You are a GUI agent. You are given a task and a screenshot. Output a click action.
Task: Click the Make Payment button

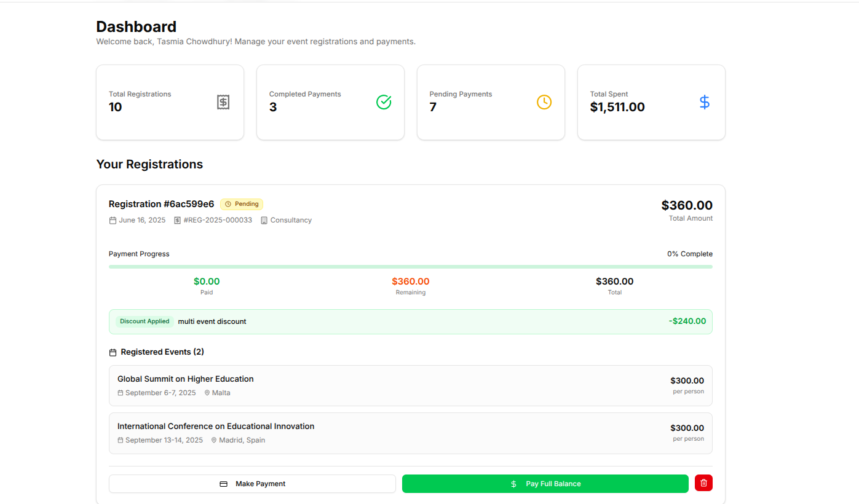252,484
